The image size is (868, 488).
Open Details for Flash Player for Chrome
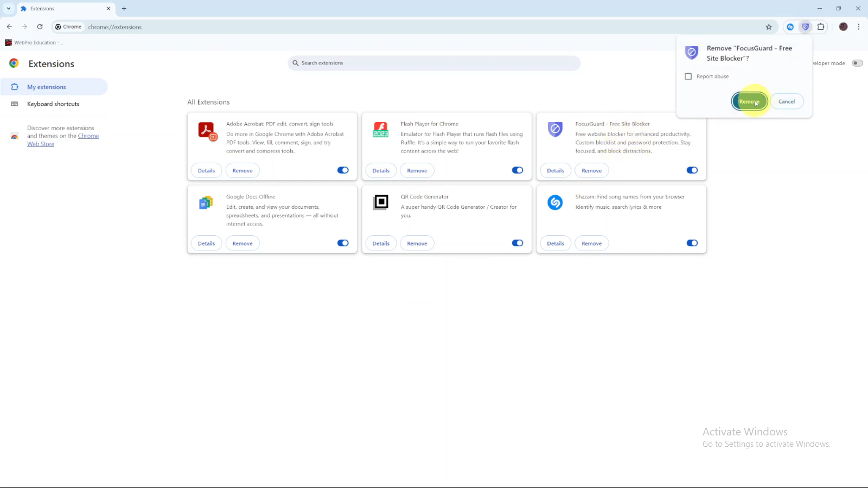[x=381, y=171]
